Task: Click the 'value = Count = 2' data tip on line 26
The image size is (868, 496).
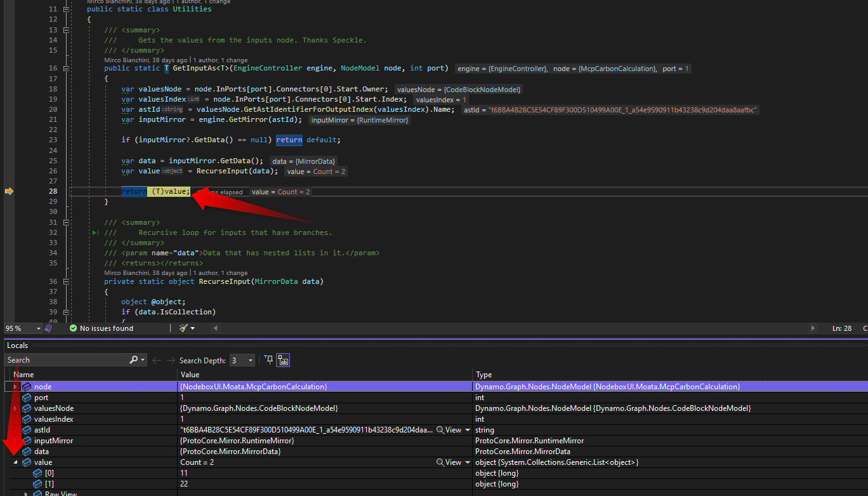Action: (x=316, y=171)
